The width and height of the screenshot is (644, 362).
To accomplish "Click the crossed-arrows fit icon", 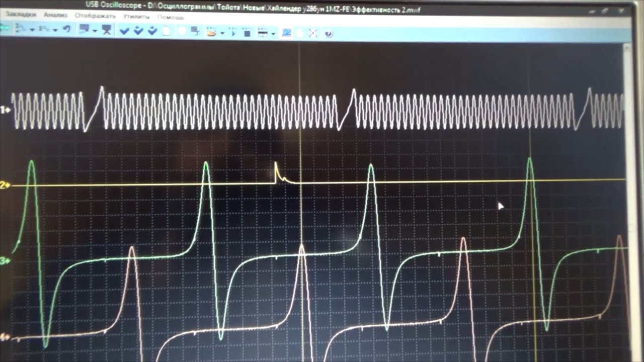I will point(313,33).
